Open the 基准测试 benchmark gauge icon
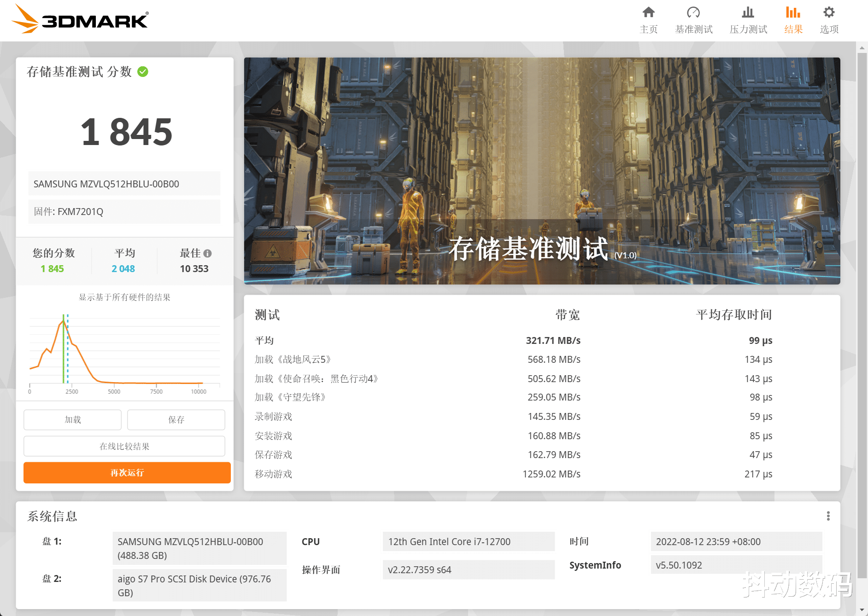 pyautogui.click(x=693, y=12)
